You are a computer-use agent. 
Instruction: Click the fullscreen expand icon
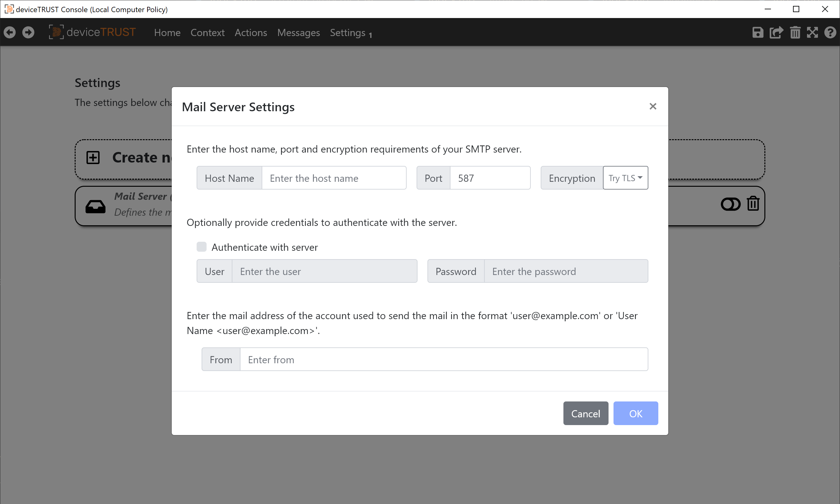click(x=812, y=32)
